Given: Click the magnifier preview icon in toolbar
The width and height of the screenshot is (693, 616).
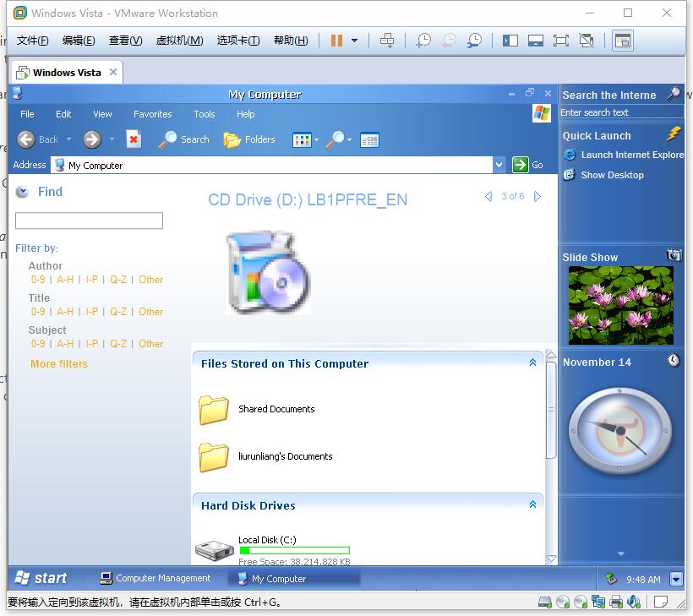Looking at the screenshot, I should [x=335, y=139].
